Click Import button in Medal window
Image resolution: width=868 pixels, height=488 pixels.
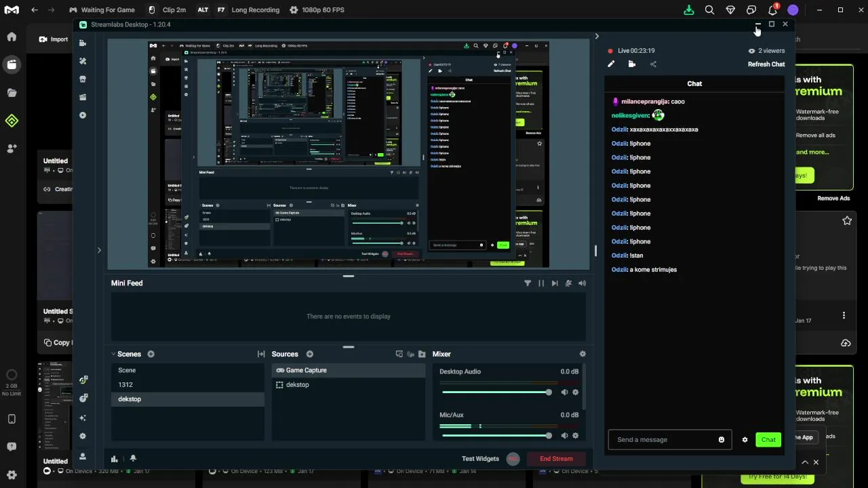tap(54, 39)
